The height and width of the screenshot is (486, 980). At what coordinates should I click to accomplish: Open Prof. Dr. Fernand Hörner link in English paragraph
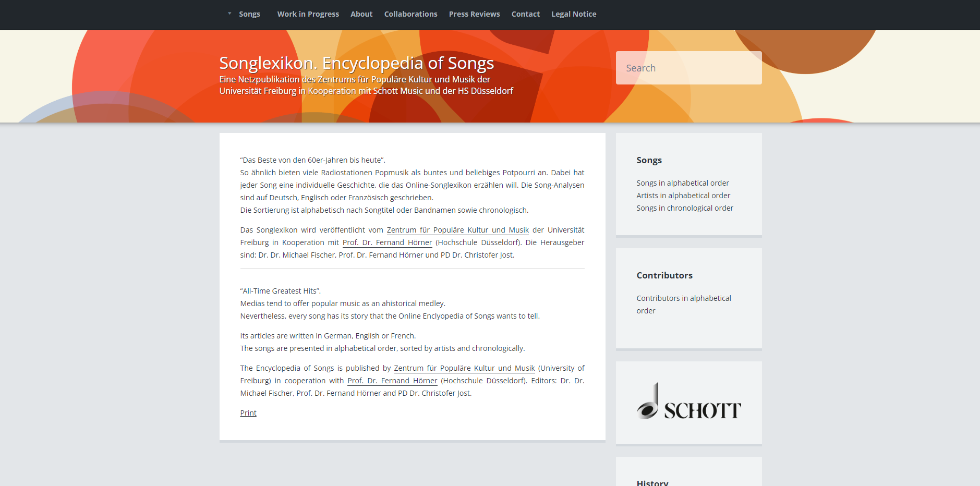point(392,381)
